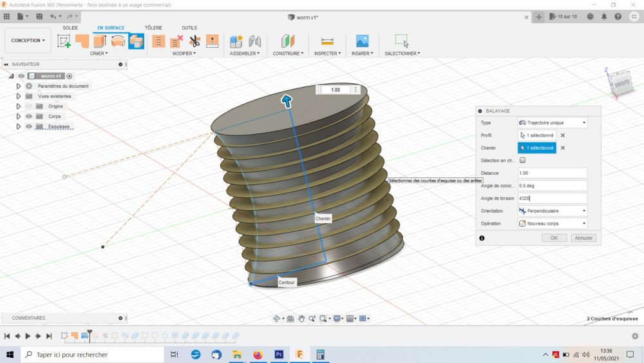
Task: Click the Measure ruler icon under Inspecter
Action: coord(327,41)
